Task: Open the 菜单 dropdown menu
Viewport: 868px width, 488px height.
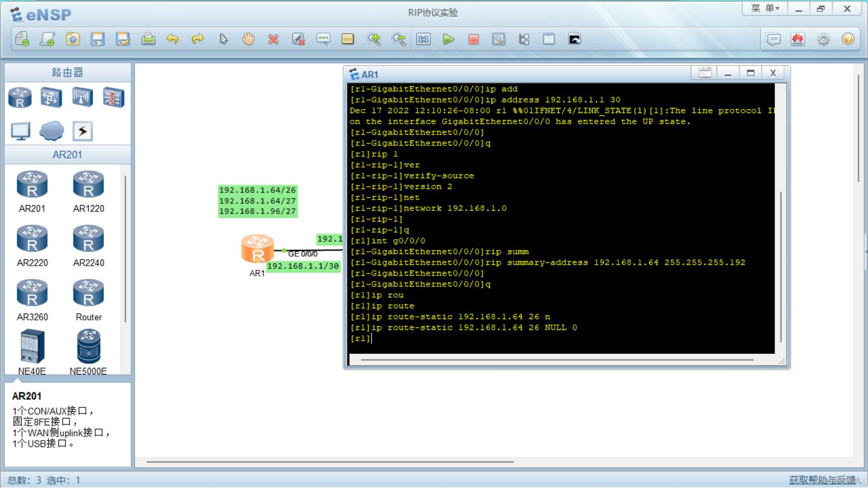Action: pos(765,9)
